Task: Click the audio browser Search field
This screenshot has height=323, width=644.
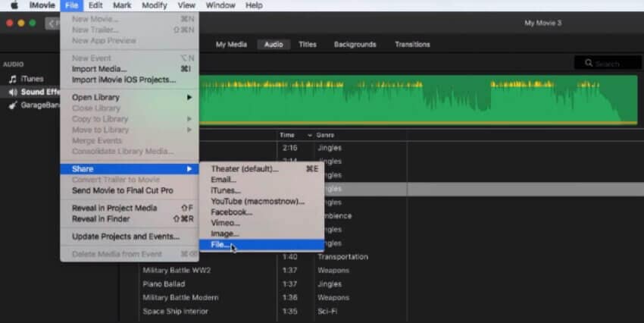Action: [x=608, y=63]
